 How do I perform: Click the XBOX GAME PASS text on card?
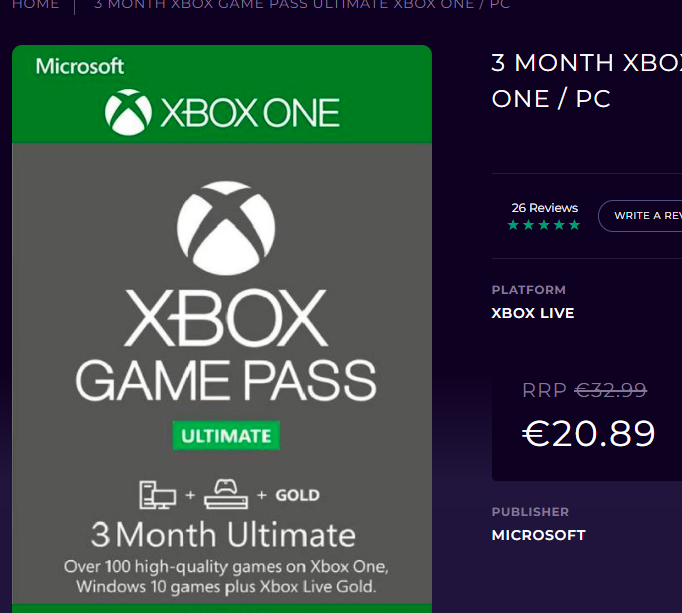coord(226,345)
